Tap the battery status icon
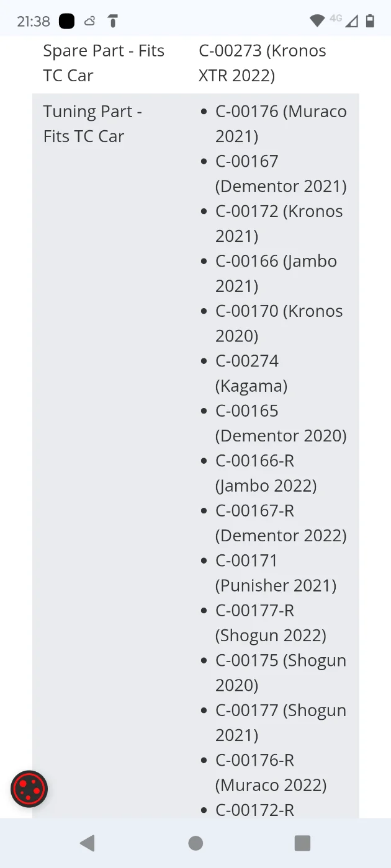The height and width of the screenshot is (868, 391). click(370, 21)
